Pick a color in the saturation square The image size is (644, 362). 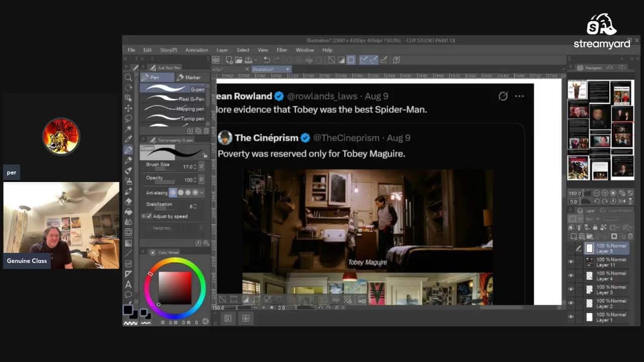coord(175,288)
